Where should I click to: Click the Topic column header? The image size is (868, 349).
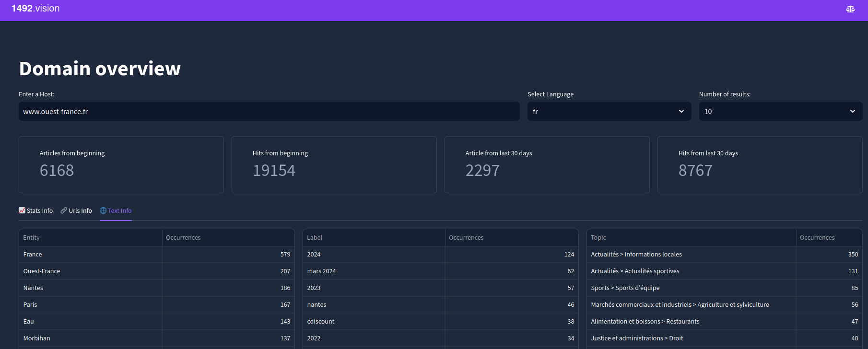(598, 238)
